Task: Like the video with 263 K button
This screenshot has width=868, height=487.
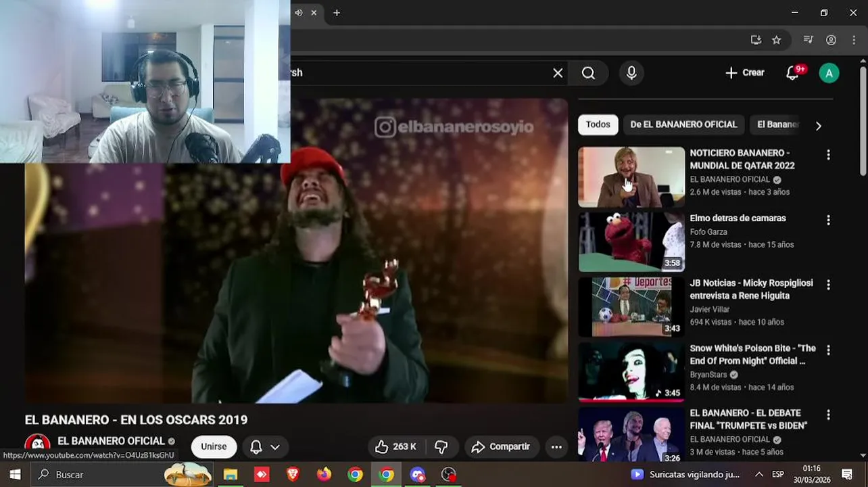Action: [x=396, y=446]
